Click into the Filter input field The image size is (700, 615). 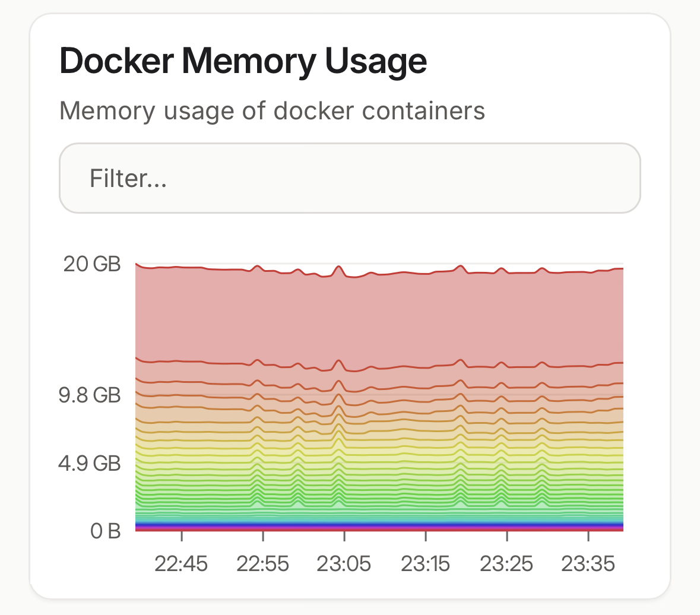(x=350, y=178)
